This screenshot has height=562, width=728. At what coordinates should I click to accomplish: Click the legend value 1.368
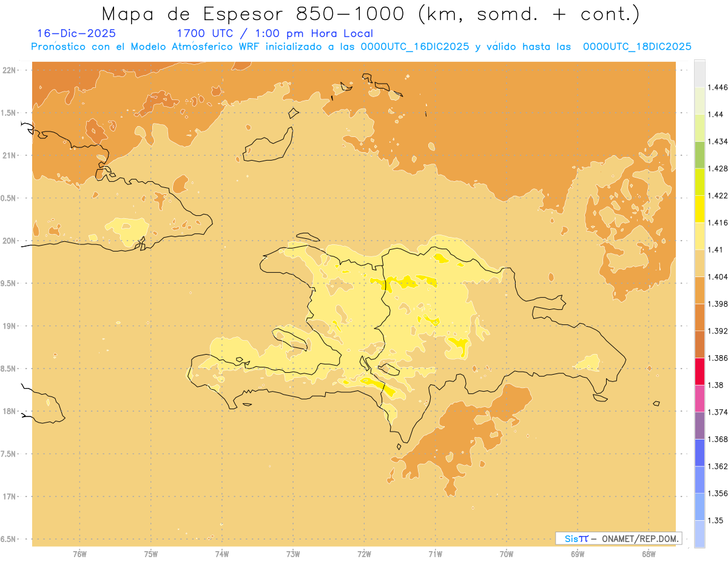(717, 439)
